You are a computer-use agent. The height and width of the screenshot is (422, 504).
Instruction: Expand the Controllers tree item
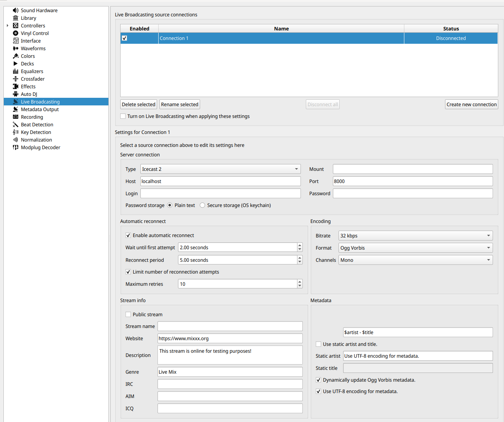point(8,25)
